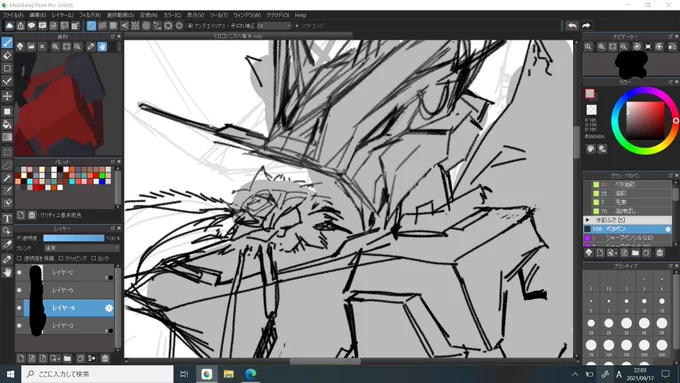Image resolution: width=680 pixels, height=383 pixels.
Task: Expand the 水彩ふで brush group
Action: point(587,220)
